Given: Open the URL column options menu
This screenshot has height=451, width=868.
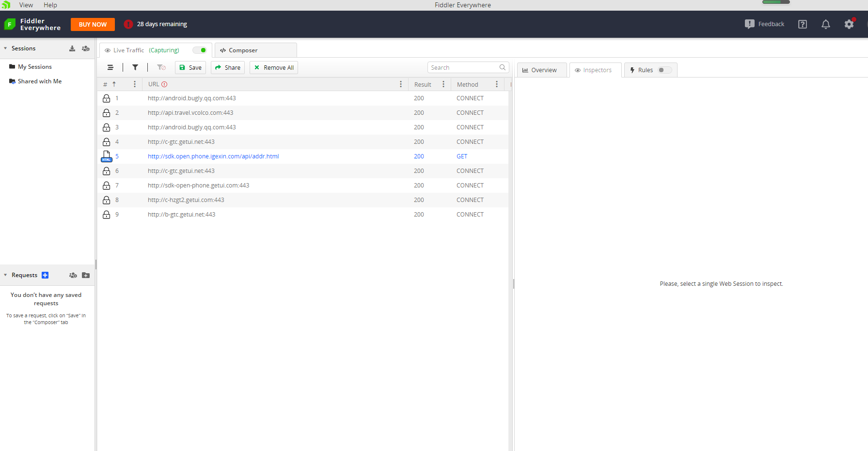Looking at the screenshot, I should (x=401, y=84).
